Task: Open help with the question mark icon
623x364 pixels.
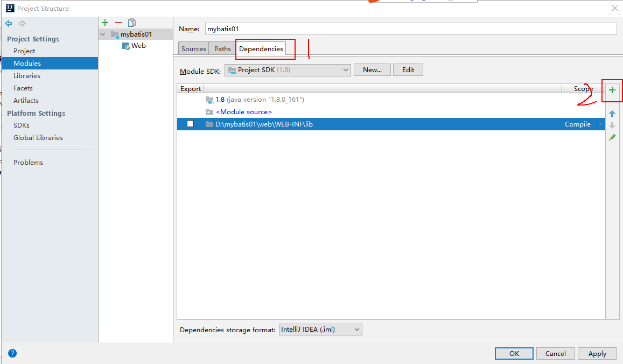Action: (x=12, y=353)
